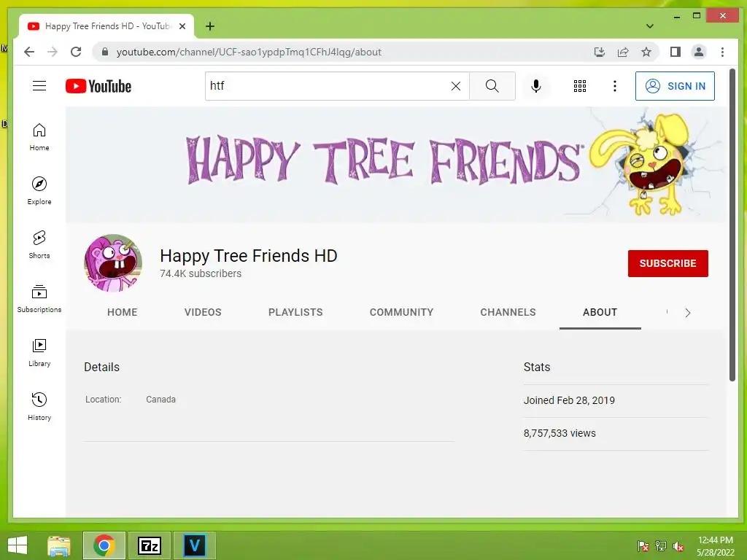Screen dimensions: 747x560
Task: Select the Happy Tree Friends HD browser tab
Action: (107, 26)
